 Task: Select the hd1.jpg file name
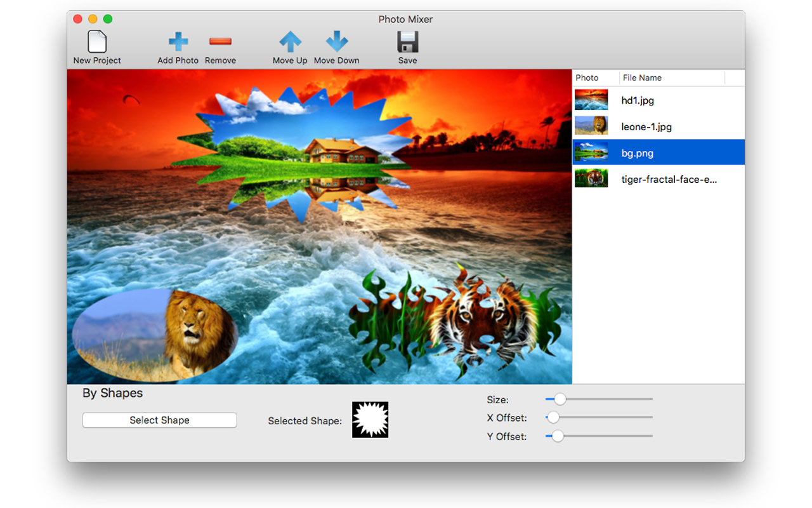[638, 100]
